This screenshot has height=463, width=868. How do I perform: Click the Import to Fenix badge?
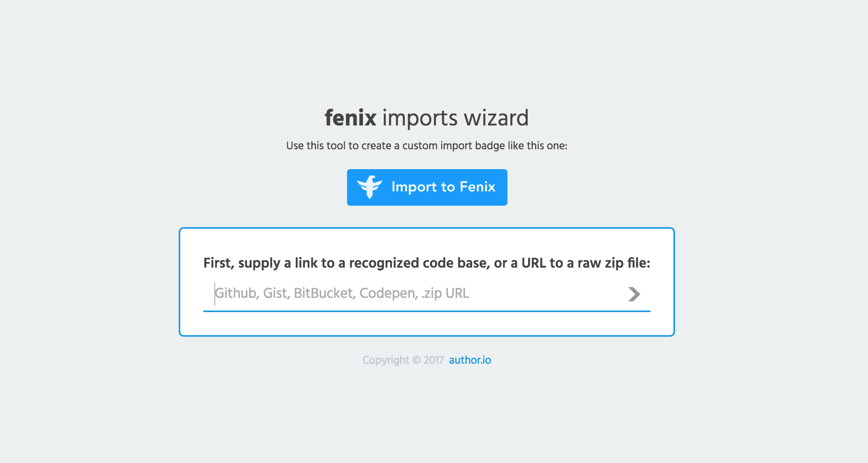pos(427,187)
